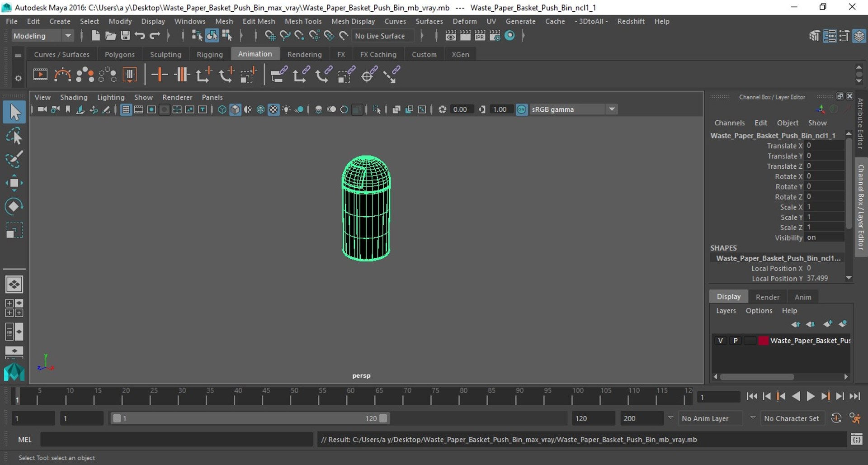868x465 pixels.
Task: Open the No Character Set dropdown arrow
Action: (753, 418)
